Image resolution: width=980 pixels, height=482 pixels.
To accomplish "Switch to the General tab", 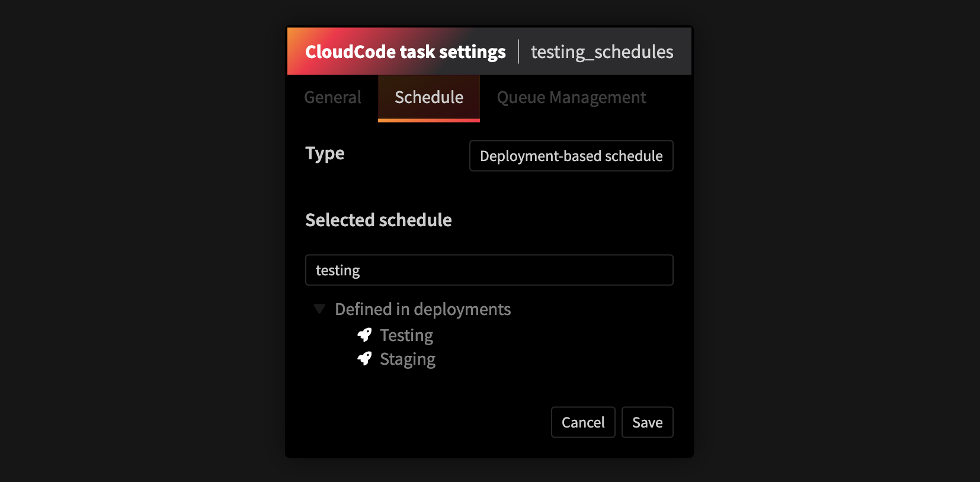I will 332,98.
